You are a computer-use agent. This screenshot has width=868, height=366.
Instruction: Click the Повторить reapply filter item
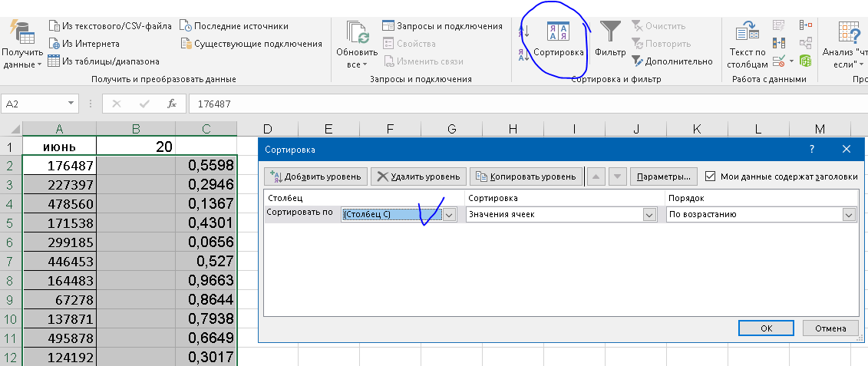[662, 44]
